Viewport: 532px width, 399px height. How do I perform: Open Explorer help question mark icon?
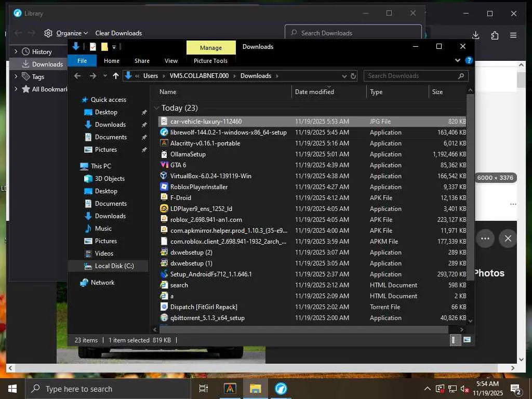click(x=469, y=60)
